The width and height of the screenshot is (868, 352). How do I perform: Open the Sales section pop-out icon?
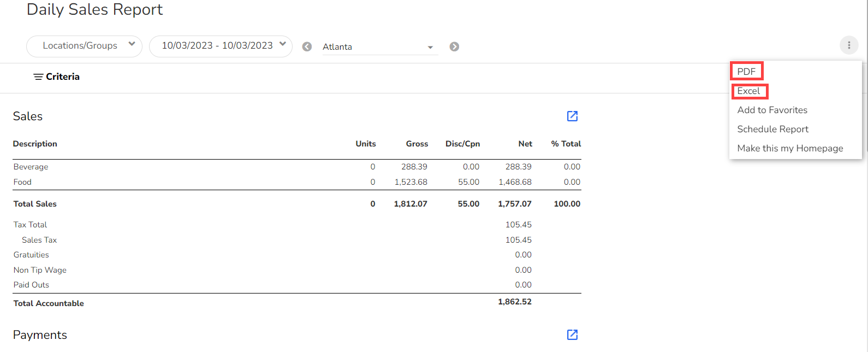(x=572, y=116)
